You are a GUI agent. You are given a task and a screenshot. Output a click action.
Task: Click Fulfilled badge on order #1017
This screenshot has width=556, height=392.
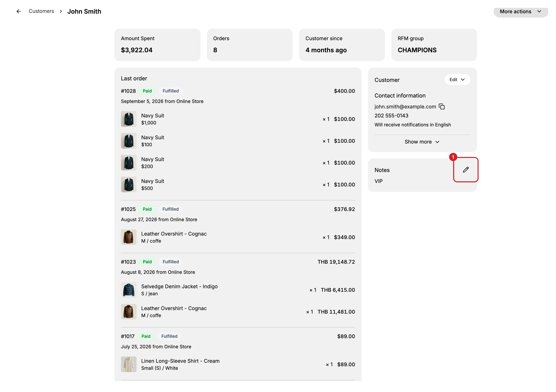(x=169, y=336)
